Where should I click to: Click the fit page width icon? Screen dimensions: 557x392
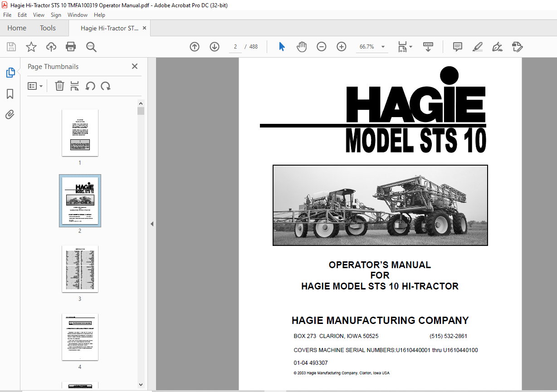(402, 47)
